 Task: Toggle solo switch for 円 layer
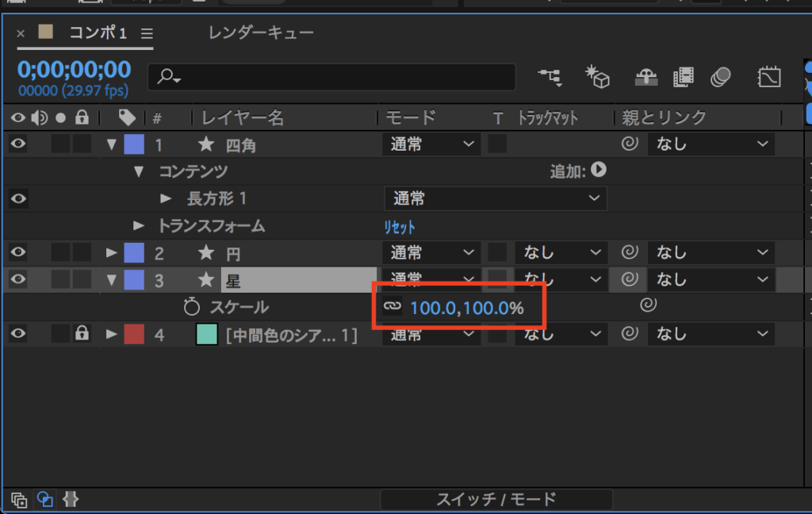click(x=60, y=253)
